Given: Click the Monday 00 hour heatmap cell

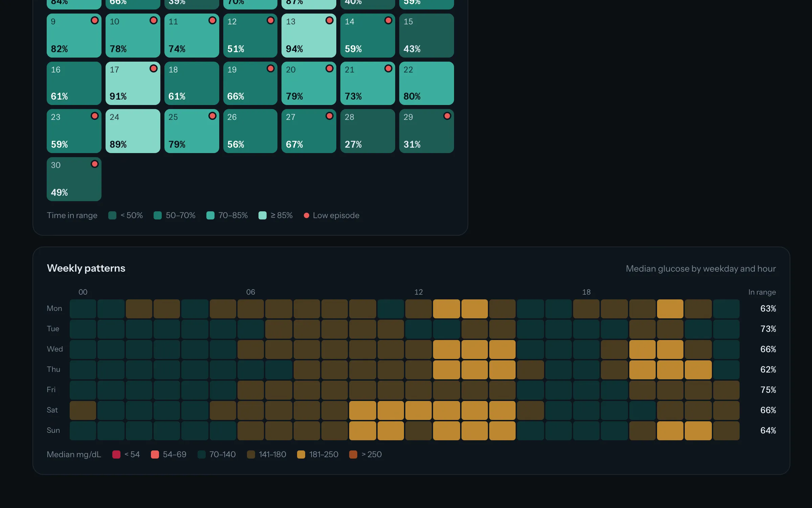Looking at the screenshot, I should (83, 309).
